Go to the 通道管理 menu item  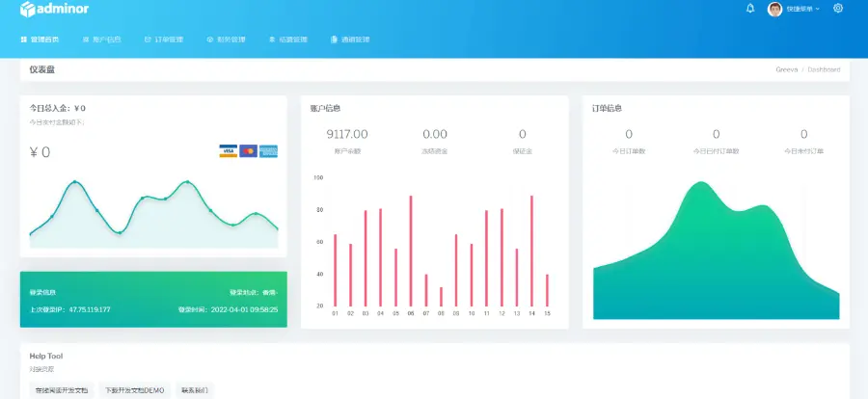349,40
